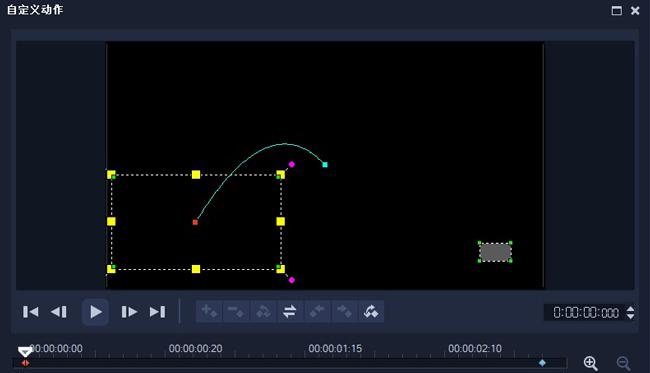Go to the next key frame

coord(344,311)
